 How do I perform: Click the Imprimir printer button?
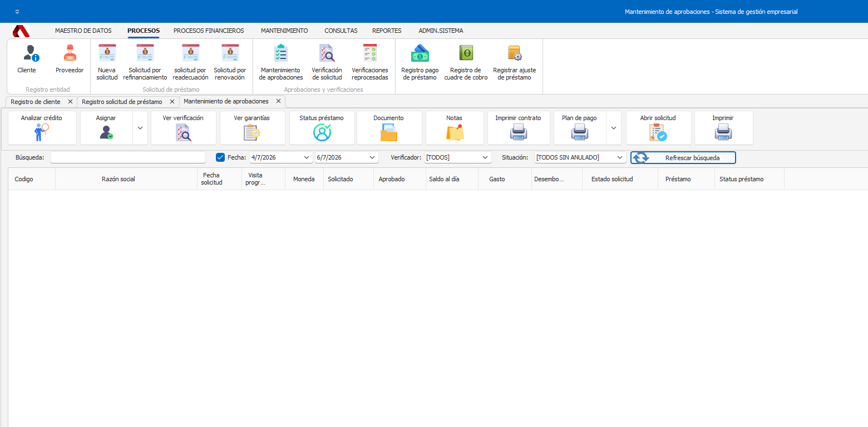723,128
